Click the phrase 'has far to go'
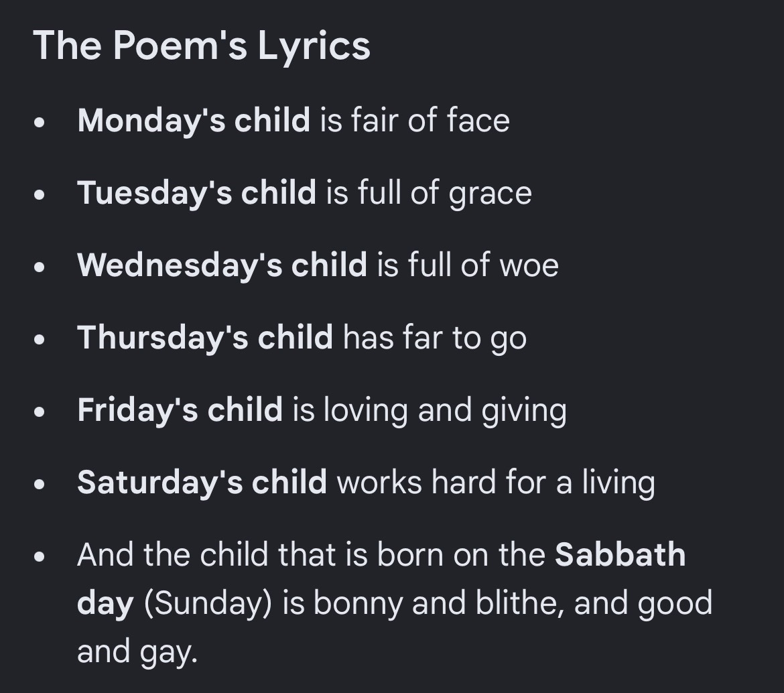This screenshot has width=784, height=693. point(435,338)
